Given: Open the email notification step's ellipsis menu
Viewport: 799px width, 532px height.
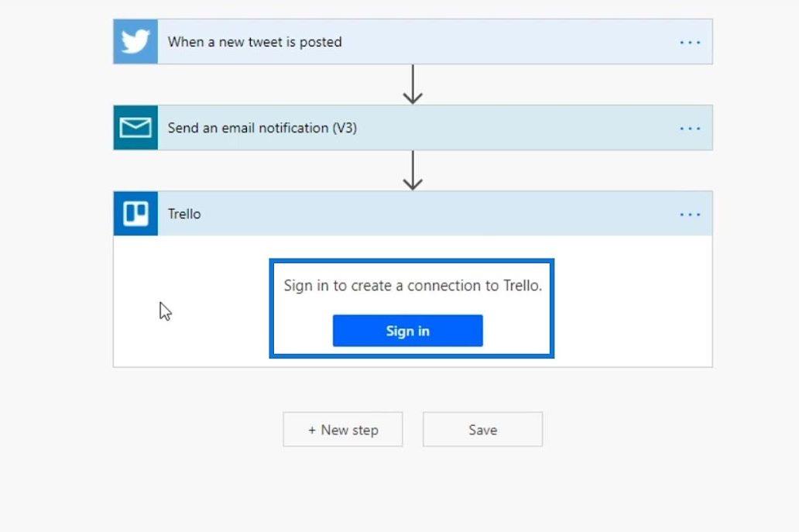Looking at the screenshot, I should (690, 129).
